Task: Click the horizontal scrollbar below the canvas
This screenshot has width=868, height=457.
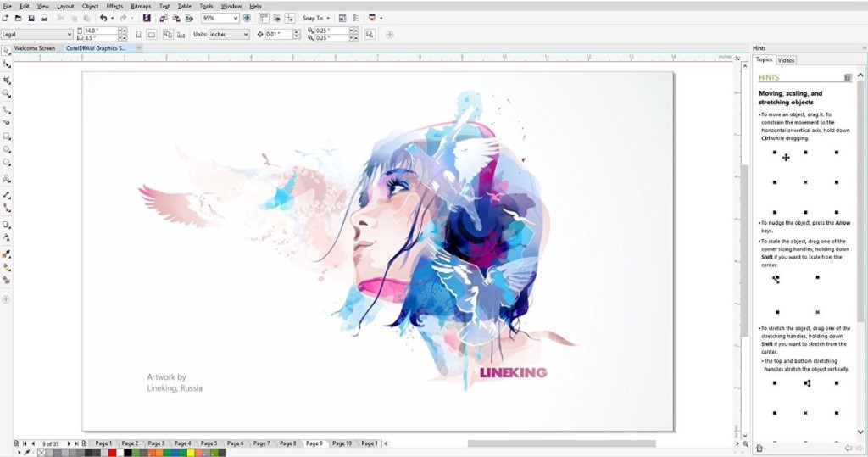Action: tap(561, 443)
